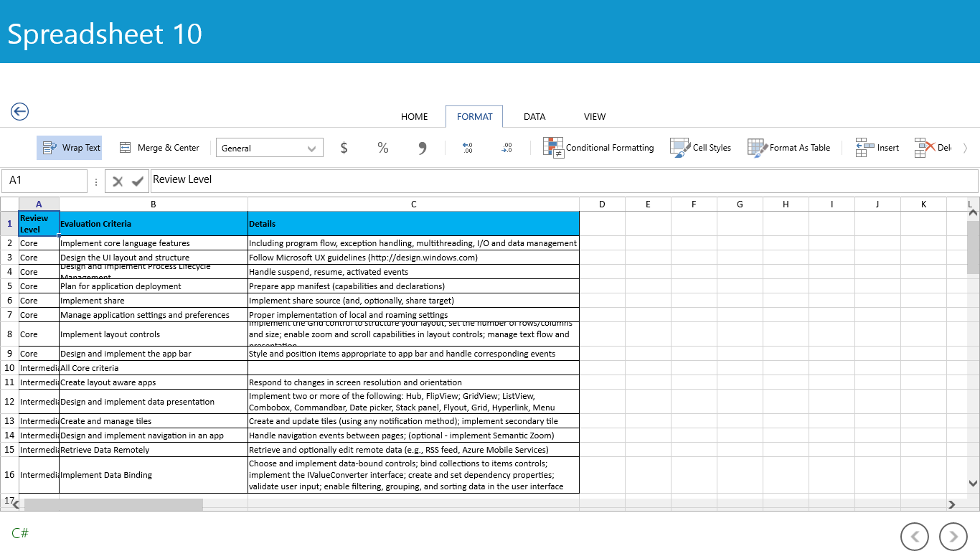Open the Insert cells menu

click(x=877, y=148)
